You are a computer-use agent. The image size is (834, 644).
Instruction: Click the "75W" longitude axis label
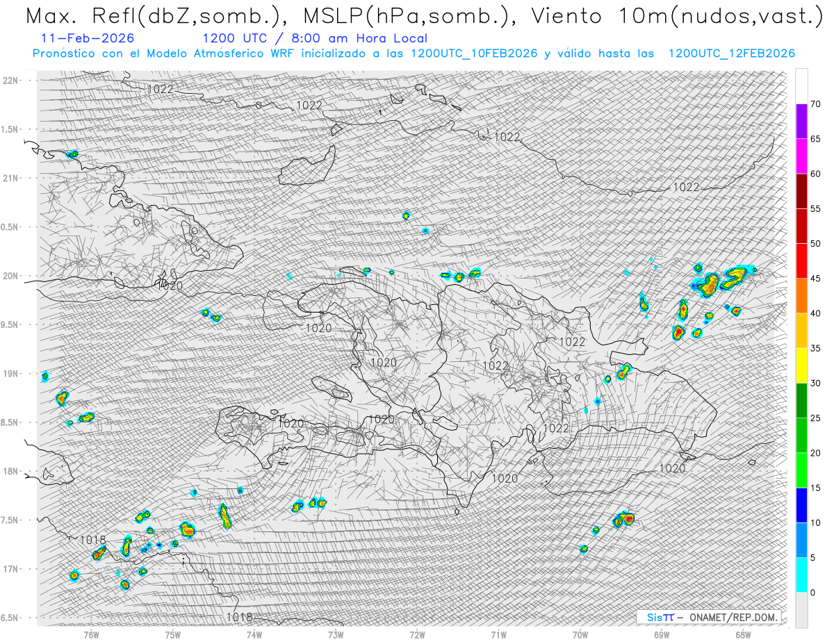[x=172, y=634]
